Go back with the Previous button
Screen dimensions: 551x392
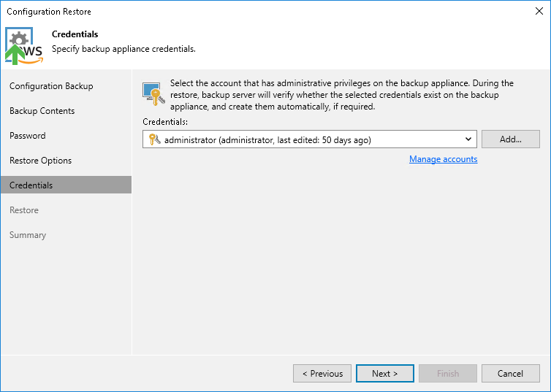click(322, 374)
